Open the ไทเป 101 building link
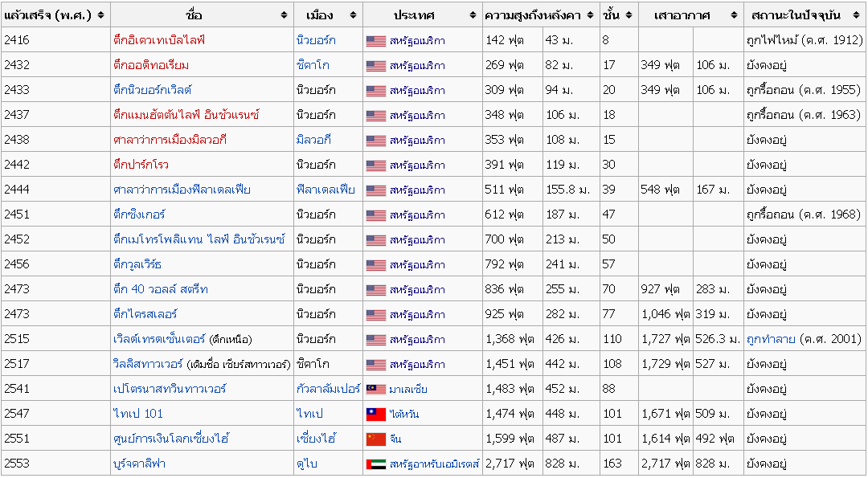The height and width of the screenshot is (478, 868). (137, 414)
